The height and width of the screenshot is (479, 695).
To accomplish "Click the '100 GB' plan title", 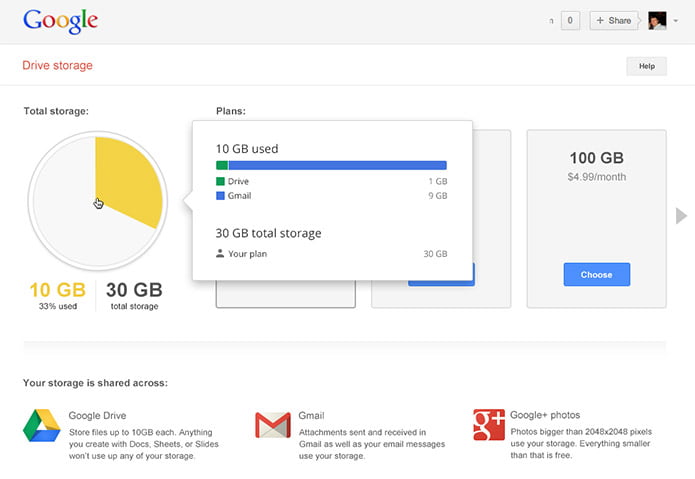I will pyautogui.click(x=597, y=158).
